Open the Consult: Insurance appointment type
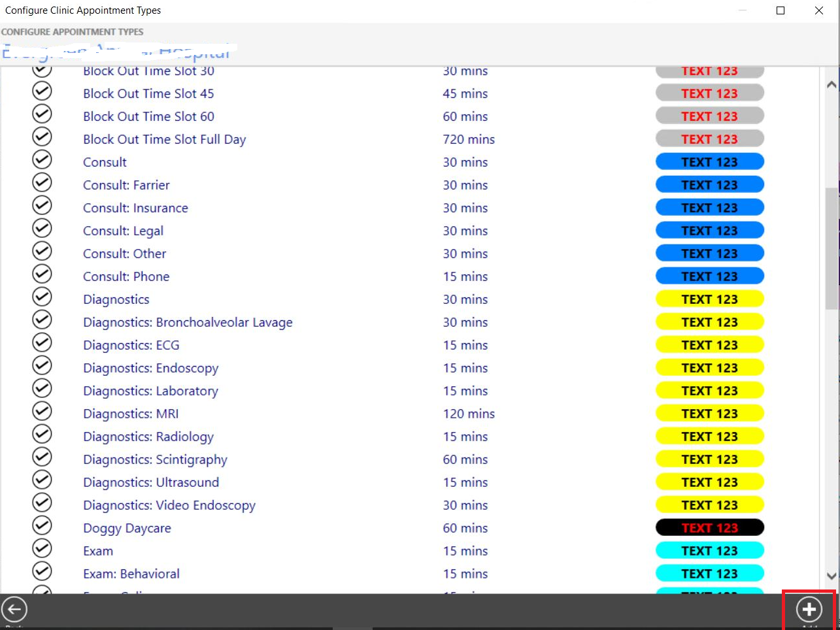 pyautogui.click(x=135, y=208)
